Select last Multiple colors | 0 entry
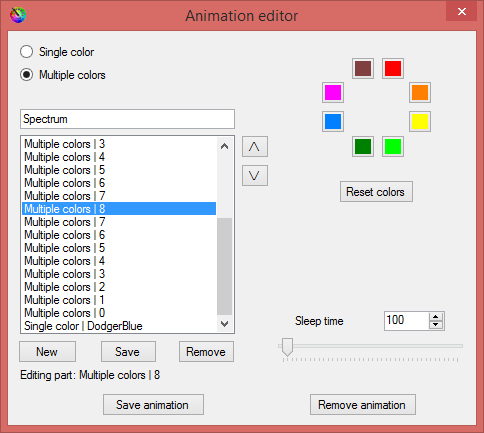Viewport: 484px width, 433px height. [119, 313]
